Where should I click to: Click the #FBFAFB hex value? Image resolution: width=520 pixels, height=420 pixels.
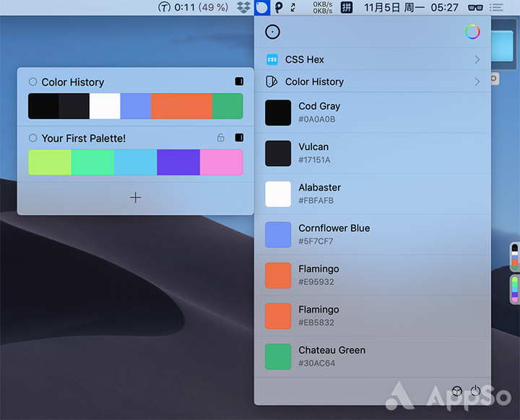coord(316,201)
